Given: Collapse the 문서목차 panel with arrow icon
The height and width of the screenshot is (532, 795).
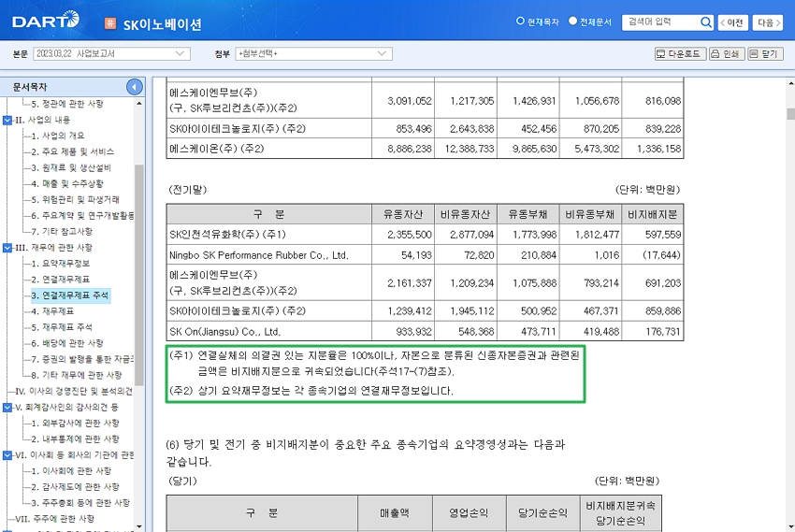Looking at the screenshot, I should [x=135, y=87].
